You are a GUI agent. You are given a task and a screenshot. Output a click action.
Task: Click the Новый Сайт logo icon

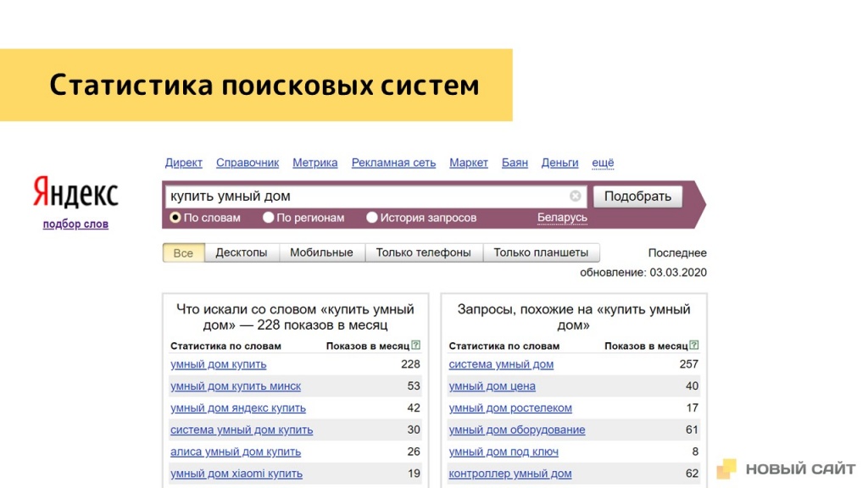(729, 468)
